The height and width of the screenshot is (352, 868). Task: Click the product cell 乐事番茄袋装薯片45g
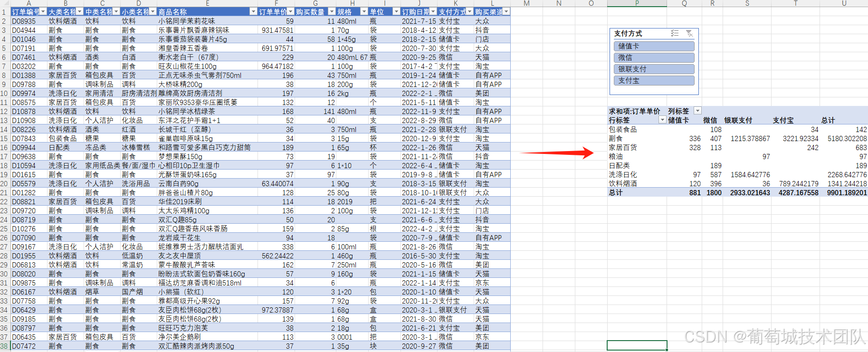(x=207, y=39)
